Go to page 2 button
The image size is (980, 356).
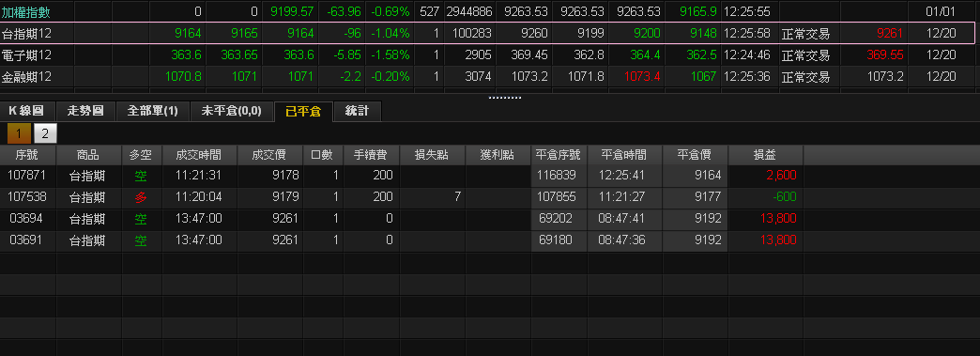[45, 133]
